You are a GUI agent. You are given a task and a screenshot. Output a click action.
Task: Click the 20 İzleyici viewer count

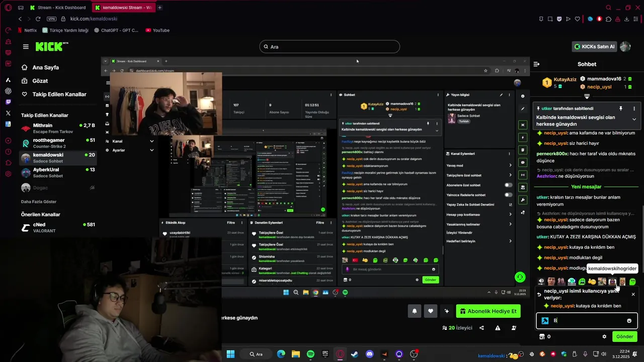pos(457,328)
